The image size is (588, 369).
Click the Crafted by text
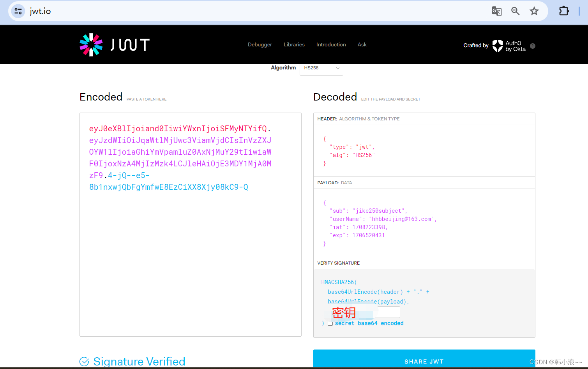(x=476, y=46)
